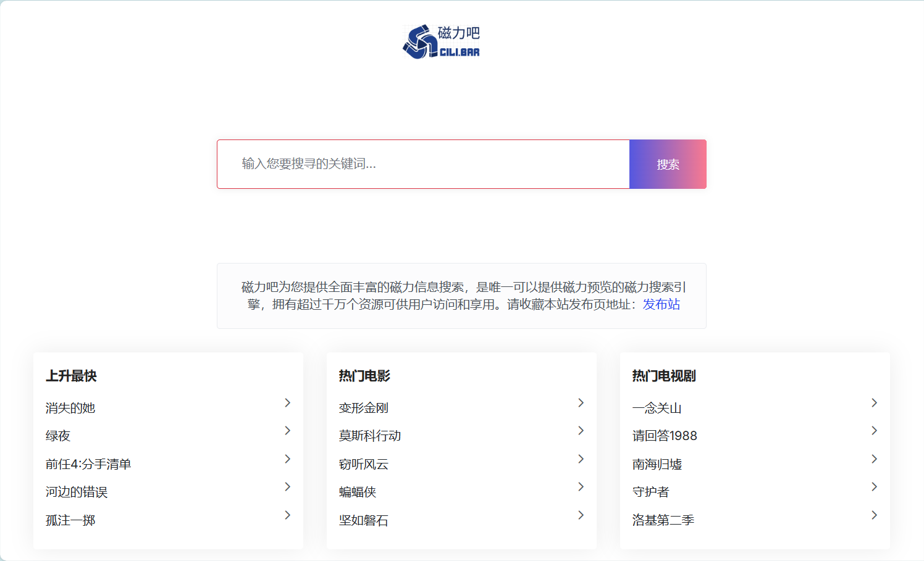Click chevron arrow beside 请回答1988
Screen dimensions: 924x561
pos(874,431)
